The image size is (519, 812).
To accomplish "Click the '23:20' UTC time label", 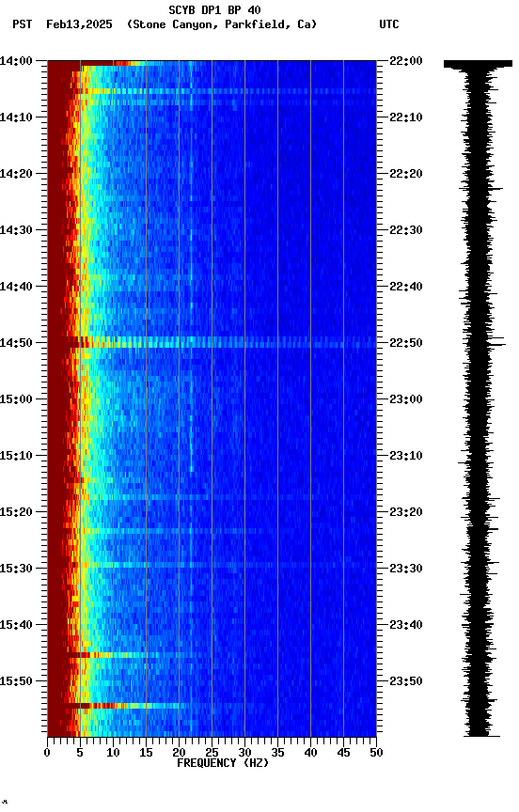I will point(406,513).
